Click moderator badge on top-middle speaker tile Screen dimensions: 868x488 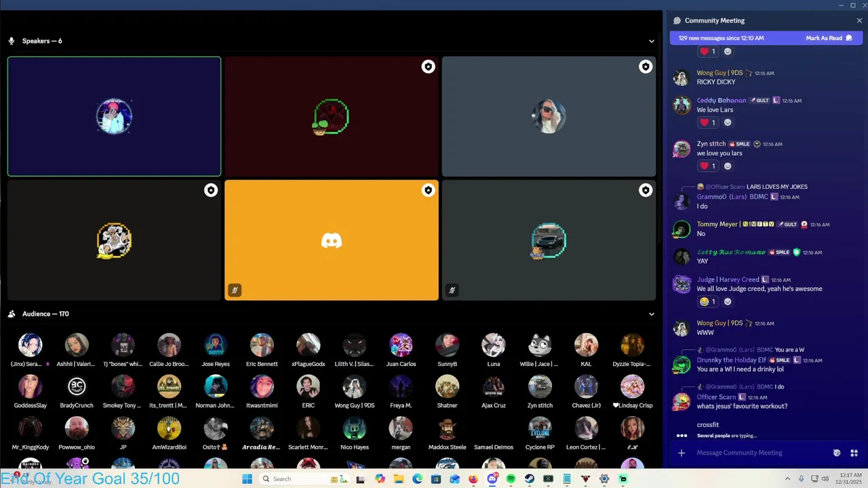coord(428,66)
